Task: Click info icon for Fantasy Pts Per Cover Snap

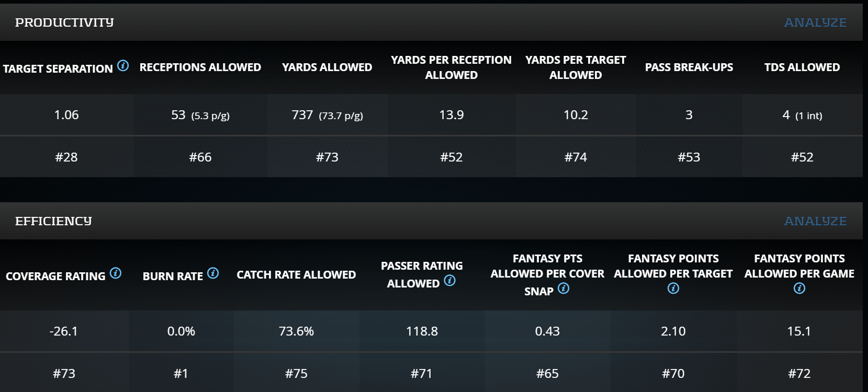Action: coord(563,289)
